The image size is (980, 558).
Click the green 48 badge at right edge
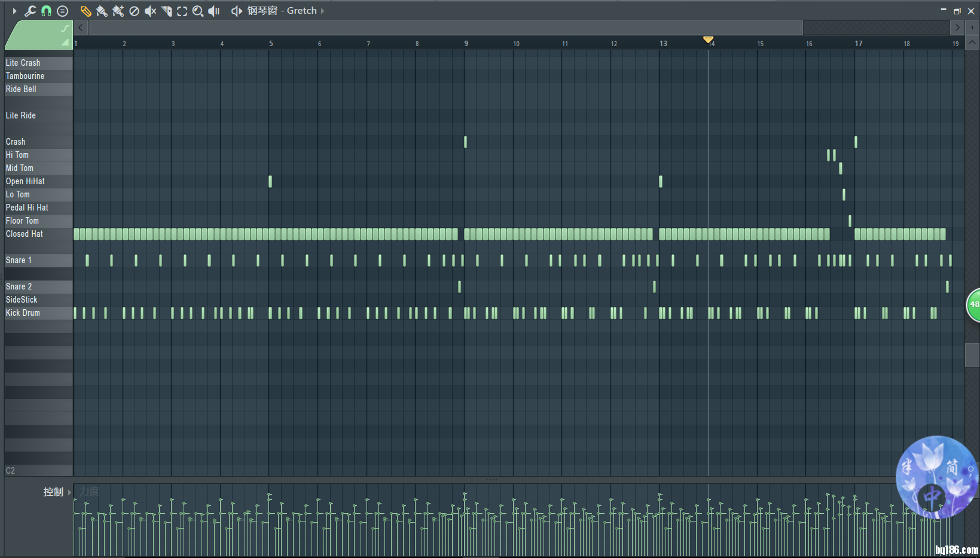click(974, 304)
